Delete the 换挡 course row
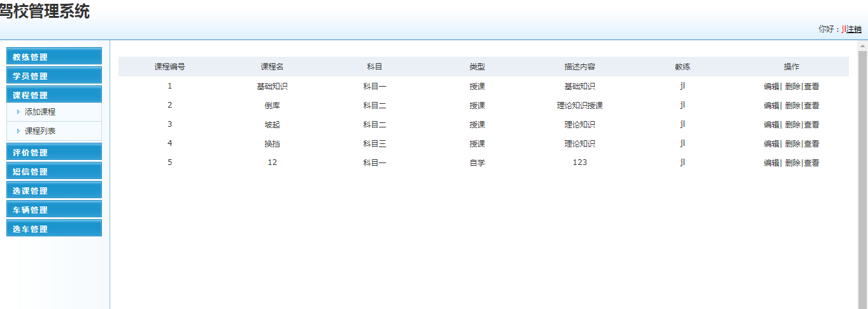868x309 pixels. 793,144
